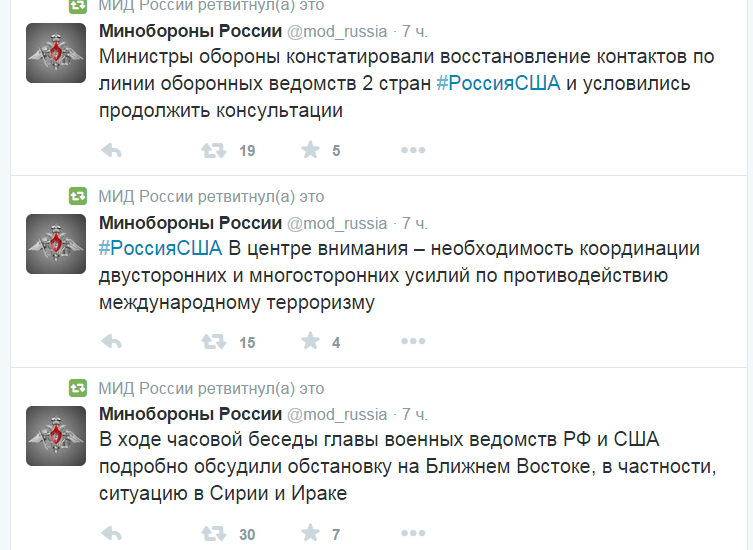Viewport: 753px width, 550px height.
Task: Open Минобороны России avatar in last tweet
Action: pos(55,436)
